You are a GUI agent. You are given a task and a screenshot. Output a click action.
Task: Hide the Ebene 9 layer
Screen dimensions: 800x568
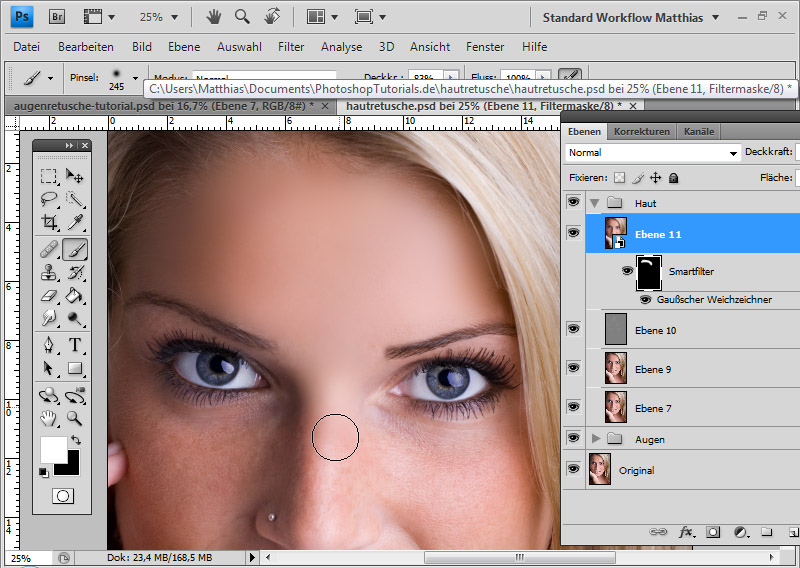coord(573,367)
